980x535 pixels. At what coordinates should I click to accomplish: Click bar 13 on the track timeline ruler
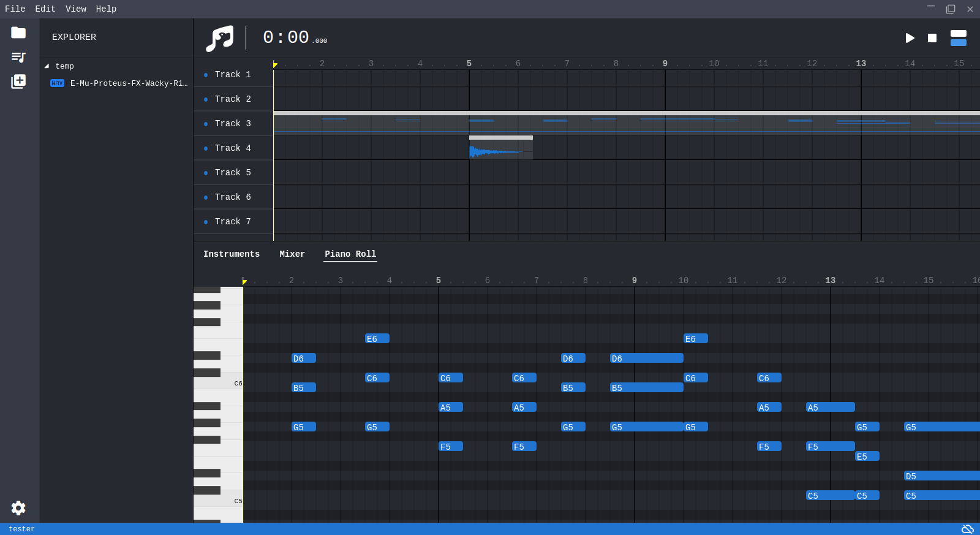point(861,63)
